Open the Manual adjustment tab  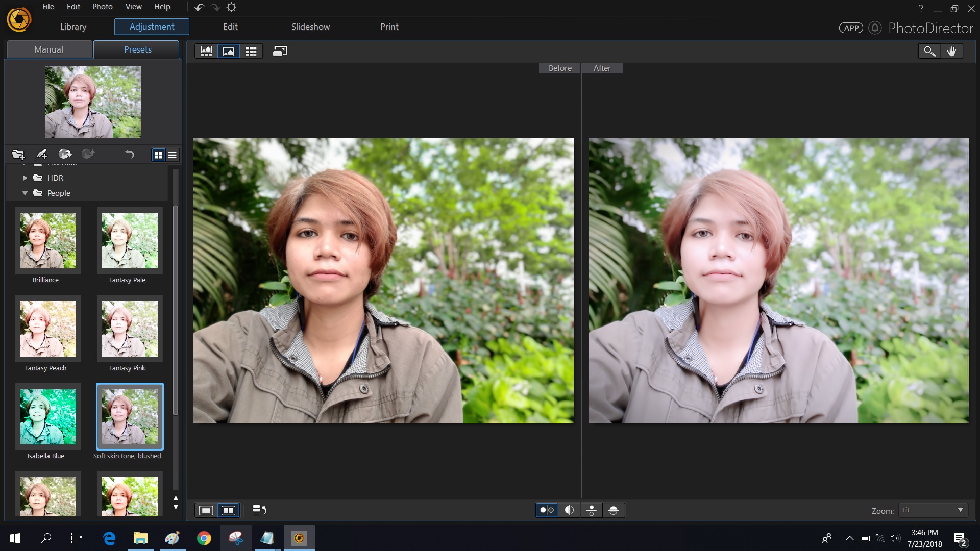[49, 49]
